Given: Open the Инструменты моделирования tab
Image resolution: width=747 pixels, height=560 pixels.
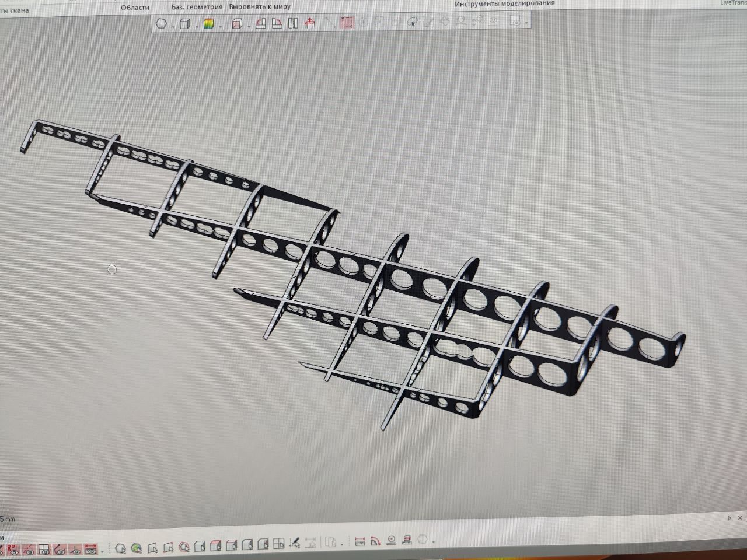Looking at the screenshot, I should 504,3.
